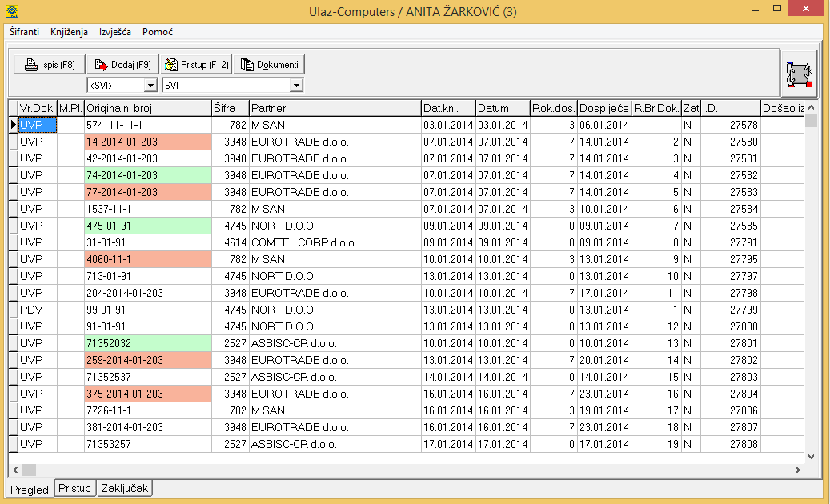
Task: Select red cell 77-2014-01-203
Action: click(x=148, y=192)
